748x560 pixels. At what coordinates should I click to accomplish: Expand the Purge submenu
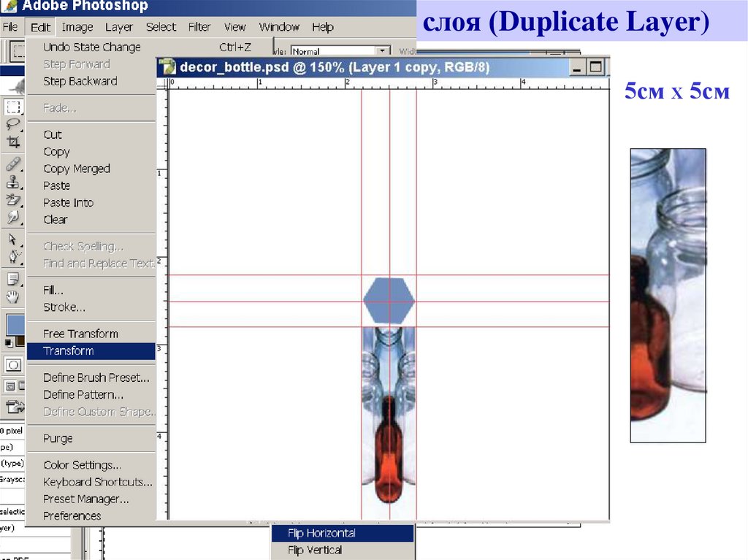point(91,438)
